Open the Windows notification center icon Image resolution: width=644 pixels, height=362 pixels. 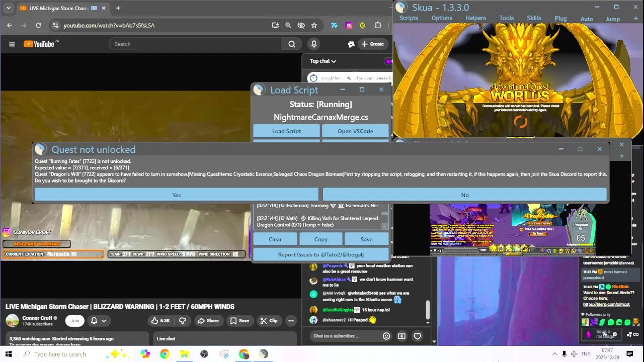tap(629, 354)
